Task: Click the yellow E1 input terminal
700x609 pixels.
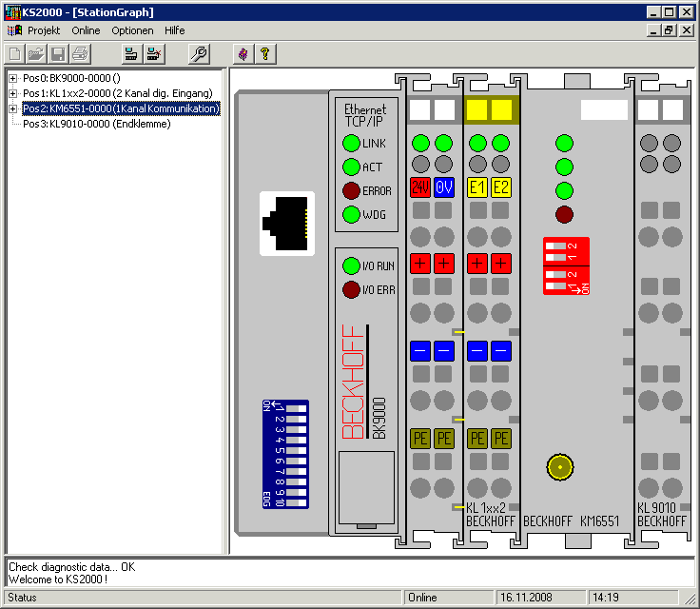Action: coord(477,187)
